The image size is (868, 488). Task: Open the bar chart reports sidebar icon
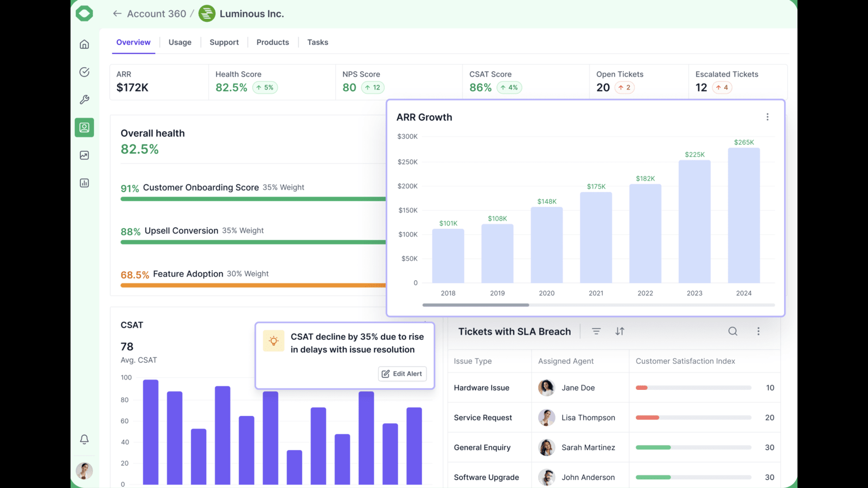tap(84, 183)
